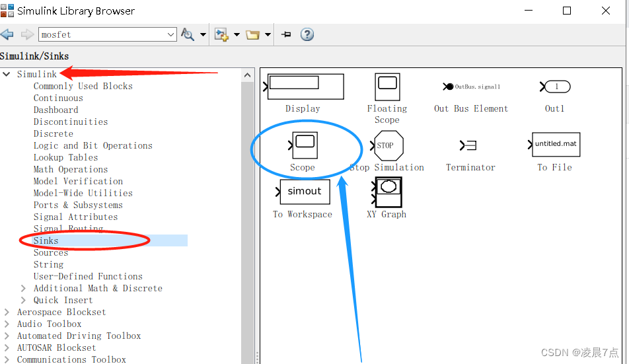This screenshot has width=629, height=364.
Task: Select Dashboard in the library tree
Action: pos(55,110)
